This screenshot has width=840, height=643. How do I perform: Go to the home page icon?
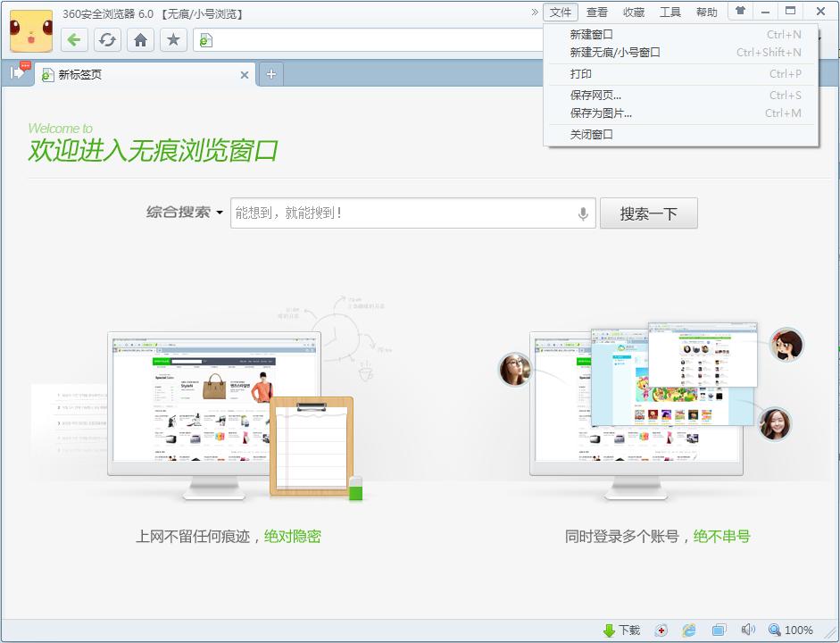tap(140, 39)
